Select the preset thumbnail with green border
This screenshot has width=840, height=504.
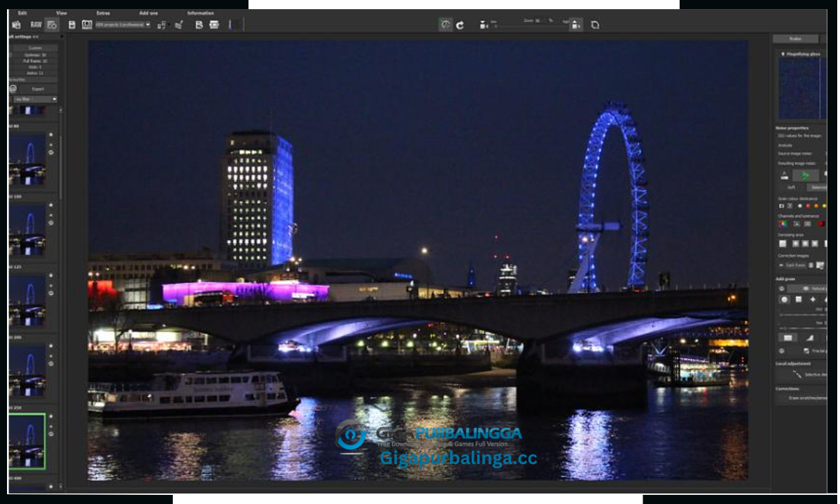coord(27,441)
